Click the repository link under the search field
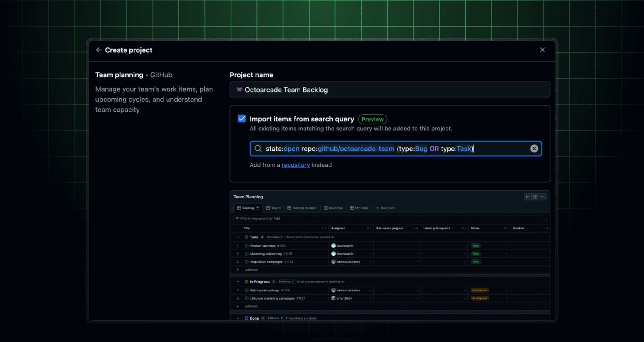The height and width of the screenshot is (342, 644). (x=295, y=165)
